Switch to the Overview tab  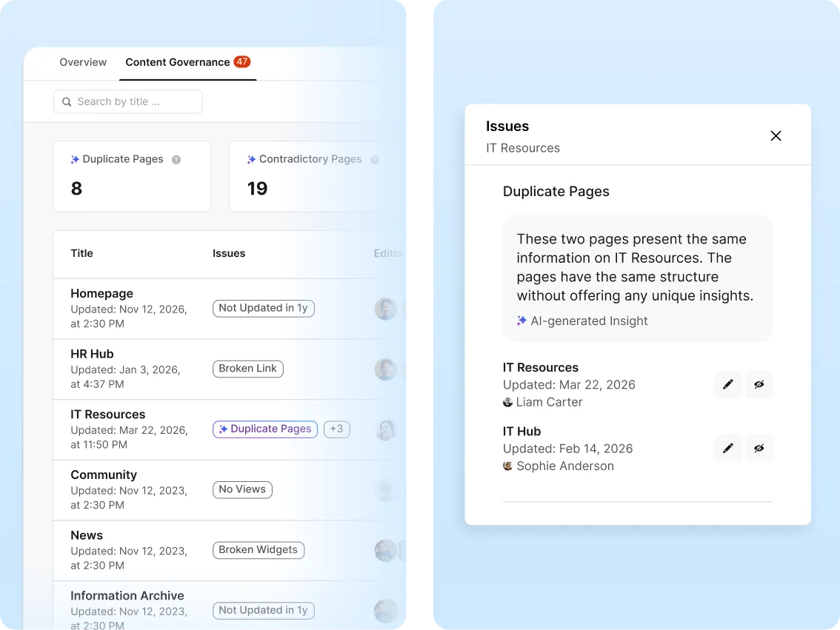click(x=83, y=62)
